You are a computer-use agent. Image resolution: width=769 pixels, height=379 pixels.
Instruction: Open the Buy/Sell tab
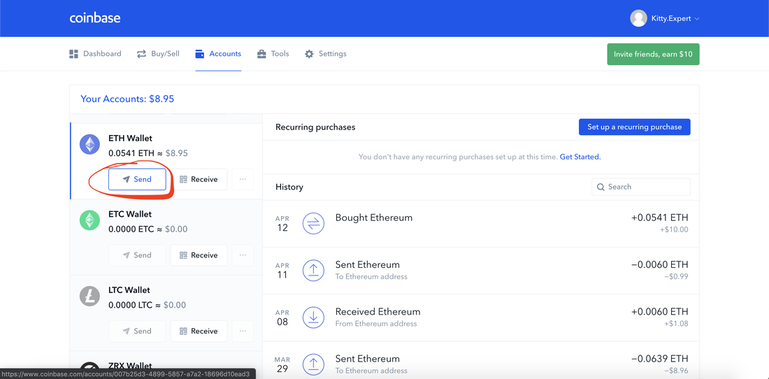point(158,54)
